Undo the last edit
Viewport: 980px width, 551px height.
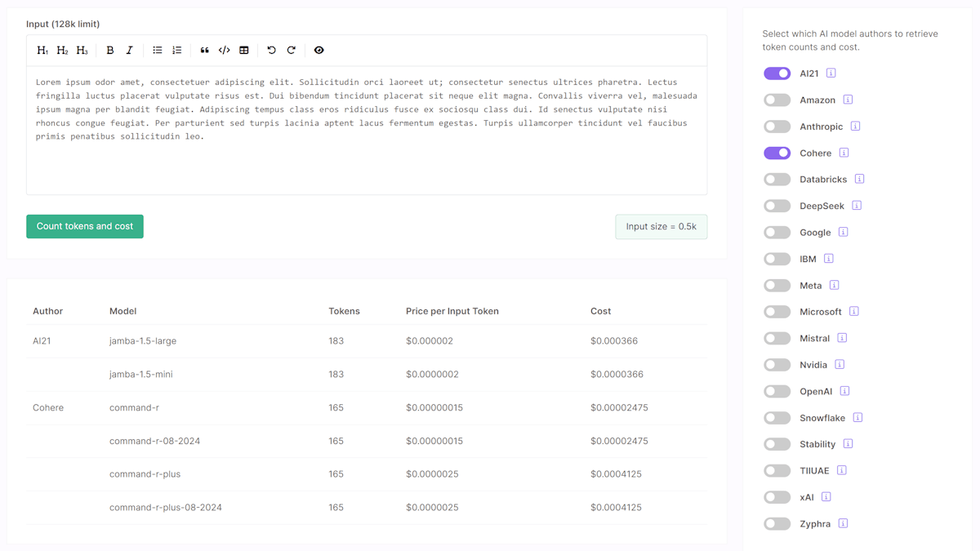272,51
